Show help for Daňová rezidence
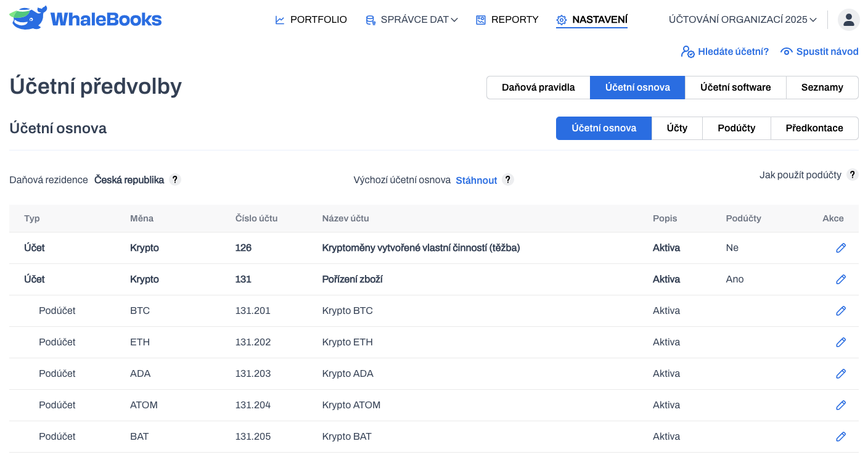This screenshot has height=457, width=868. tap(175, 179)
